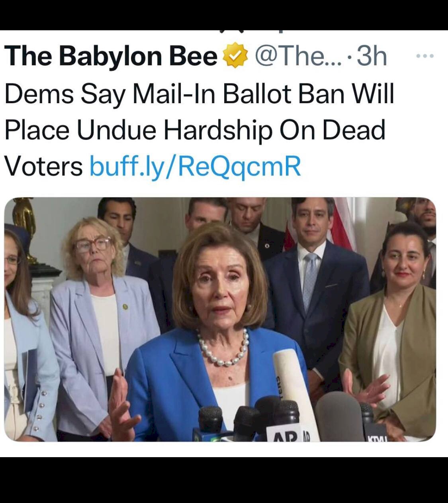
Task: Click the gold verified checkmark badge
Action: [x=235, y=55]
